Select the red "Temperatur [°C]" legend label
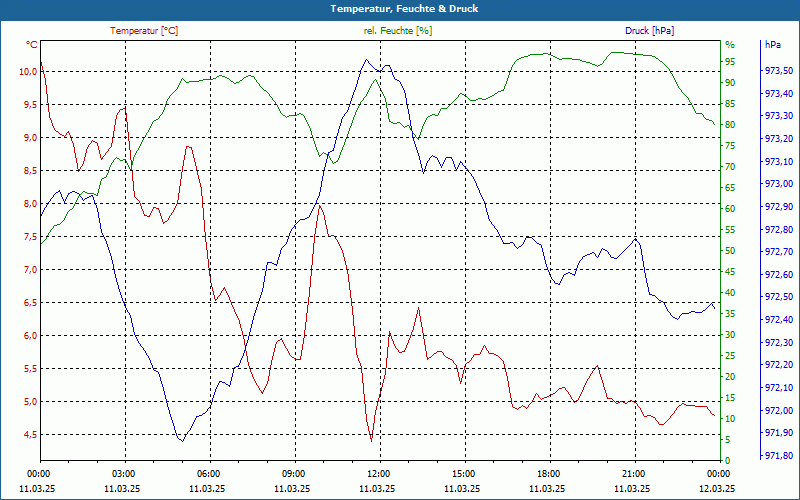This screenshot has height=500, width=800. pyautogui.click(x=144, y=31)
